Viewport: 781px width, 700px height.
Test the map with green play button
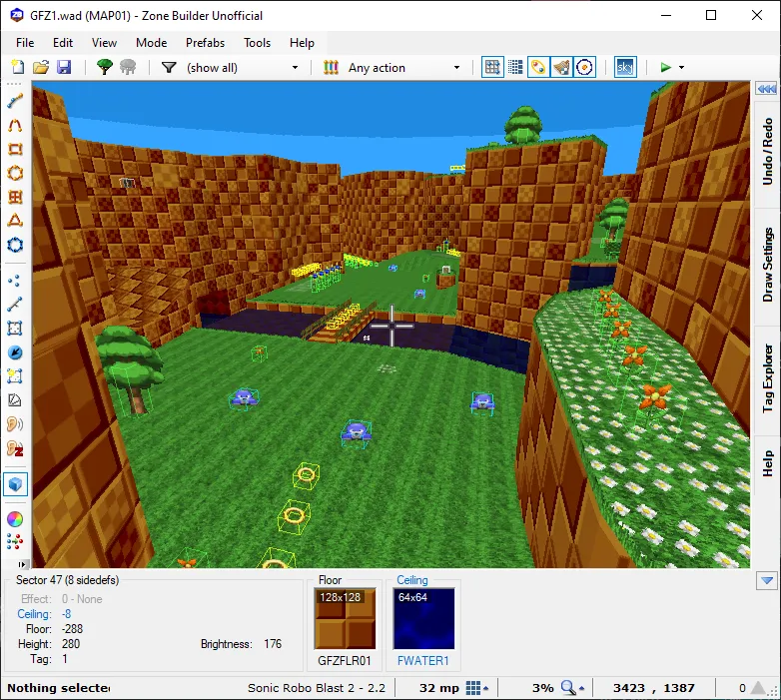pyautogui.click(x=665, y=67)
